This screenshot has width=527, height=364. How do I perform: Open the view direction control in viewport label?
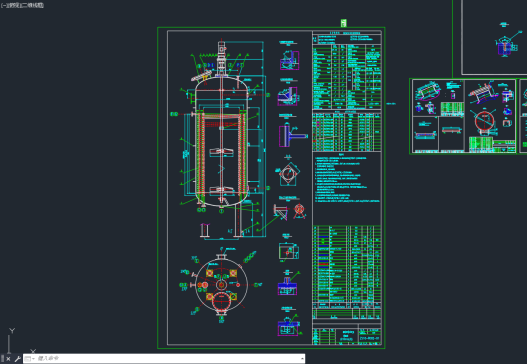(14, 5)
